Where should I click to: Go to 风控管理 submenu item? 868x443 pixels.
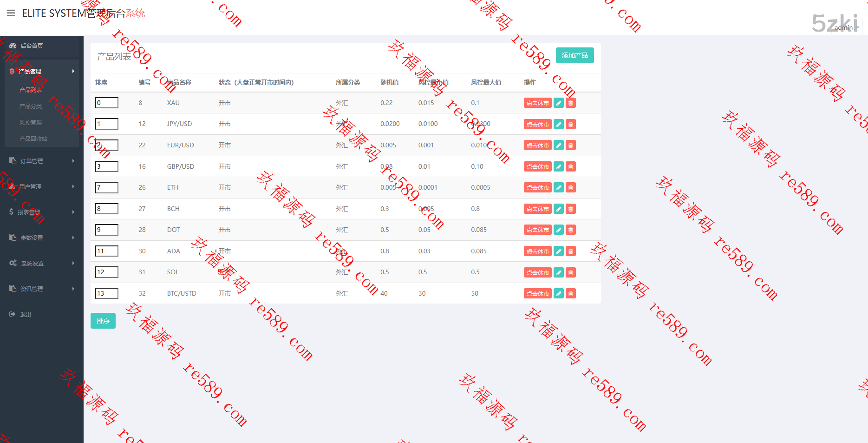tap(31, 123)
